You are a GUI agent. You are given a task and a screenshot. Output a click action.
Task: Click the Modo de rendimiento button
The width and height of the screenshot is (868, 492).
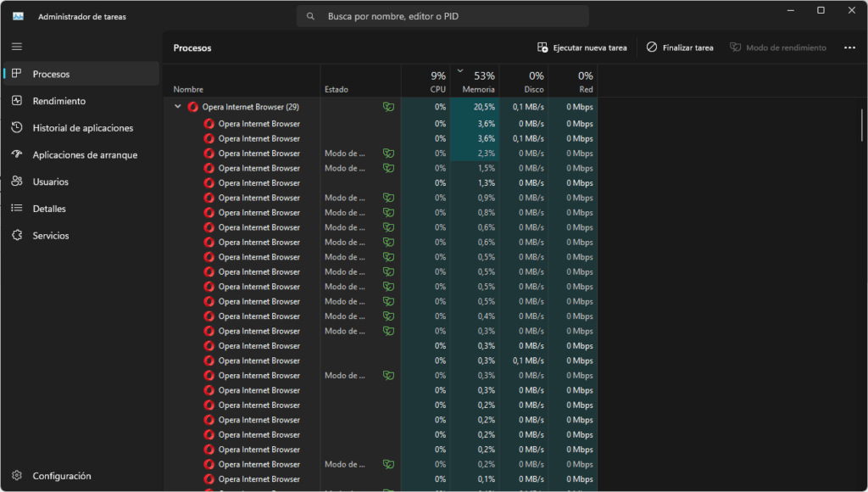click(777, 48)
